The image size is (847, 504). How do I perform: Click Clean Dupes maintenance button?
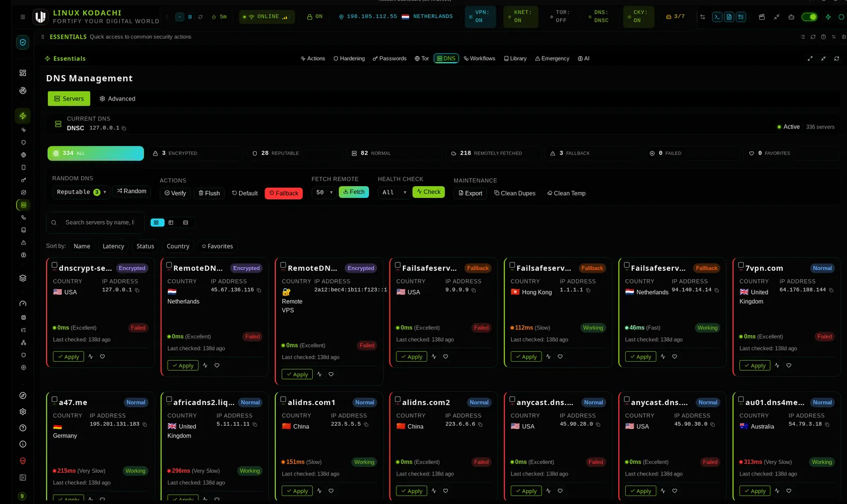[515, 194]
